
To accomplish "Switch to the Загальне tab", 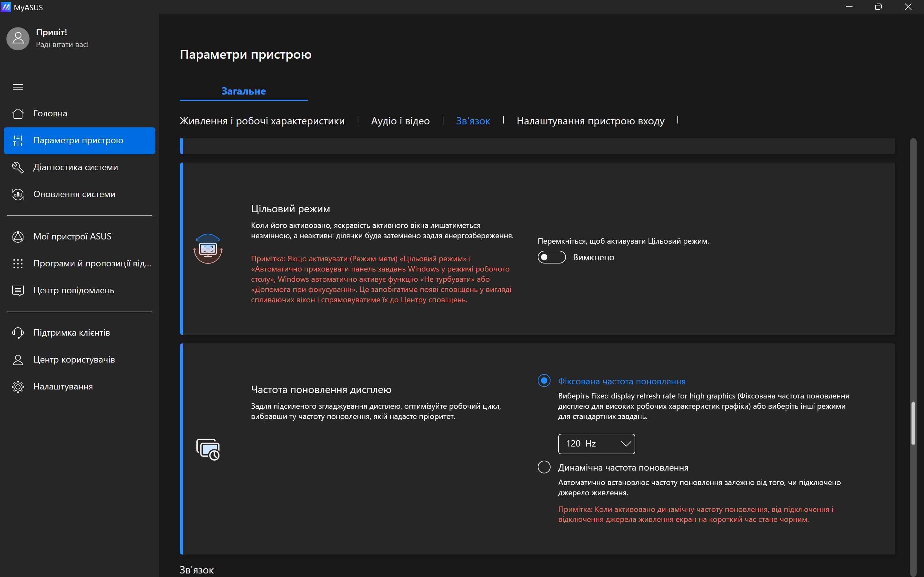I will pyautogui.click(x=244, y=91).
